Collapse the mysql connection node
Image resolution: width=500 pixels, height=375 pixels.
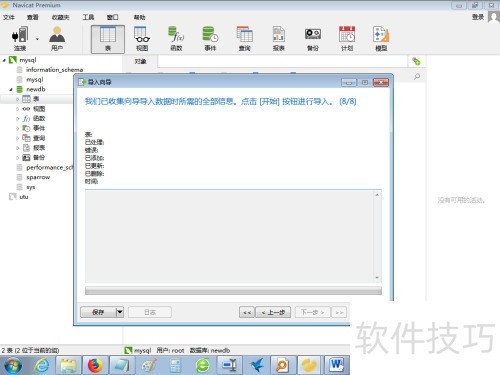(4, 60)
